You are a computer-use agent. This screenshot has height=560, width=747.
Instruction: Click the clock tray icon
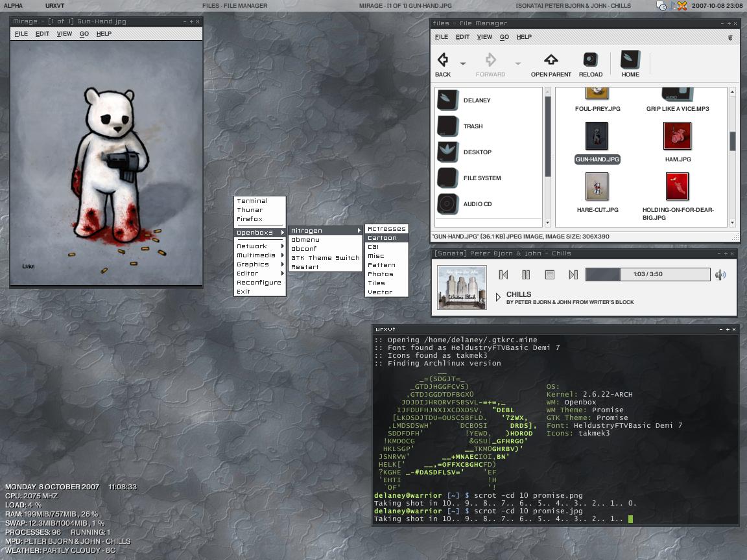(x=661, y=6)
